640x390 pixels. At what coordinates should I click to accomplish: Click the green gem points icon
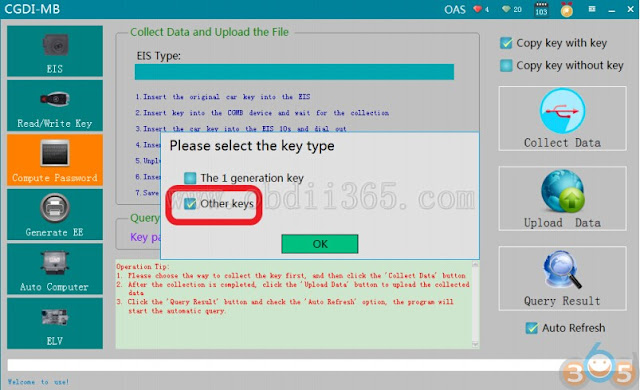pyautogui.click(x=506, y=9)
